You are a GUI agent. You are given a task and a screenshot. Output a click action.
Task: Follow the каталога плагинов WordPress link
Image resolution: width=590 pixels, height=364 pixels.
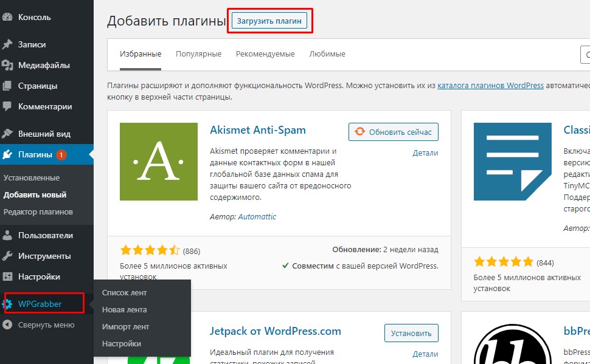pos(491,85)
